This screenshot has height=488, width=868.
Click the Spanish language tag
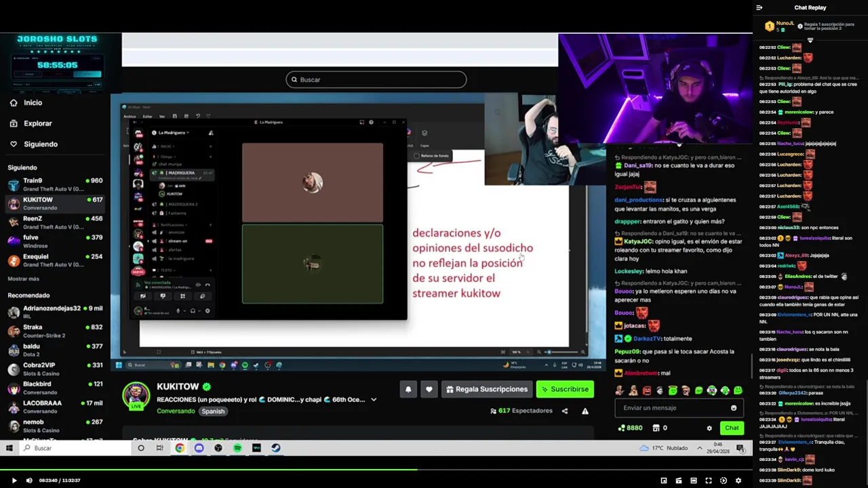pos(213,411)
